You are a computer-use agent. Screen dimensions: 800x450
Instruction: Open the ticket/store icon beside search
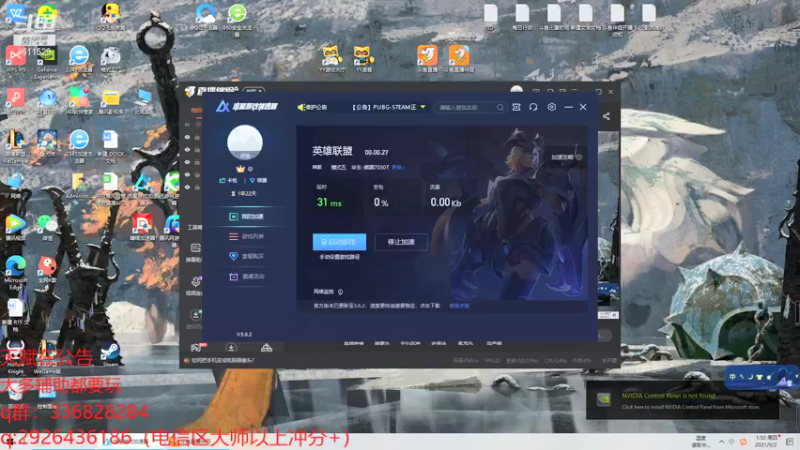click(516, 107)
